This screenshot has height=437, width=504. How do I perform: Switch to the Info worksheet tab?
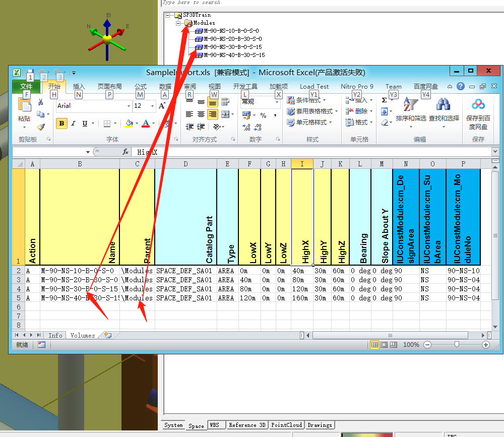[55, 335]
